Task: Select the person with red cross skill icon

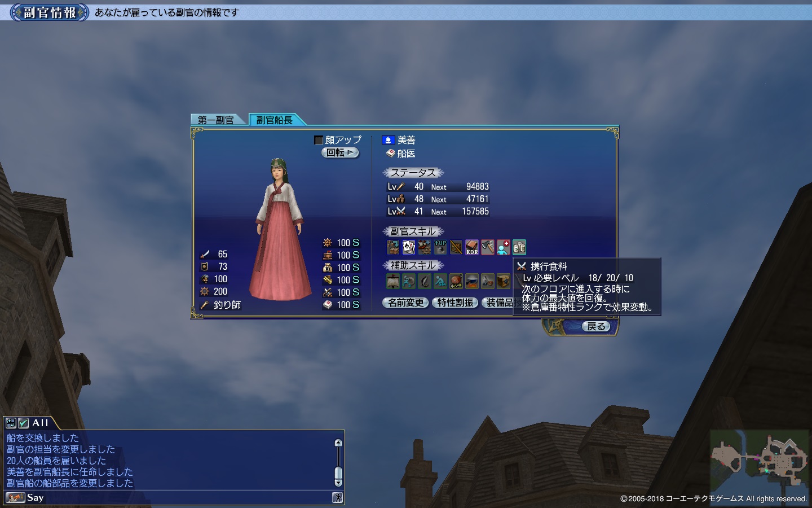Action: (x=504, y=247)
